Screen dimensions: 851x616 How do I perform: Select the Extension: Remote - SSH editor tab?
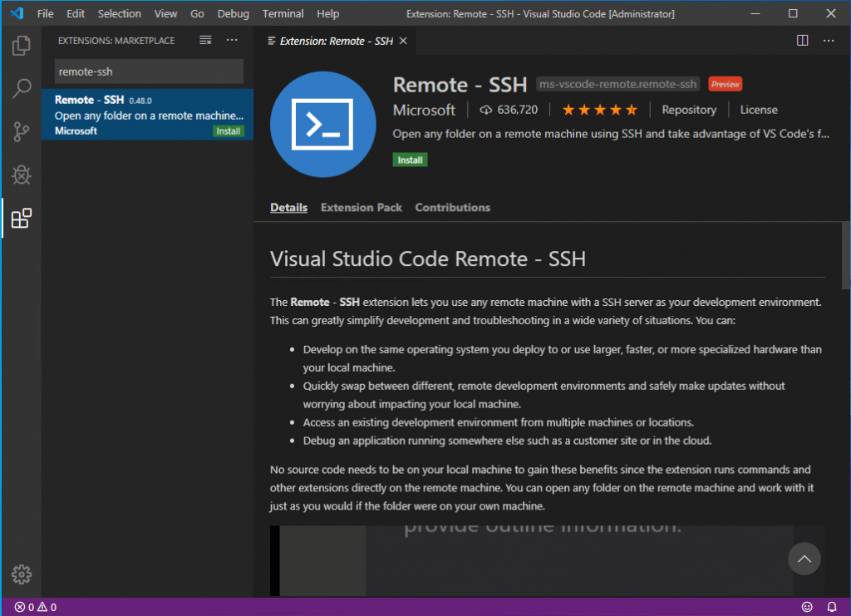pyautogui.click(x=337, y=42)
